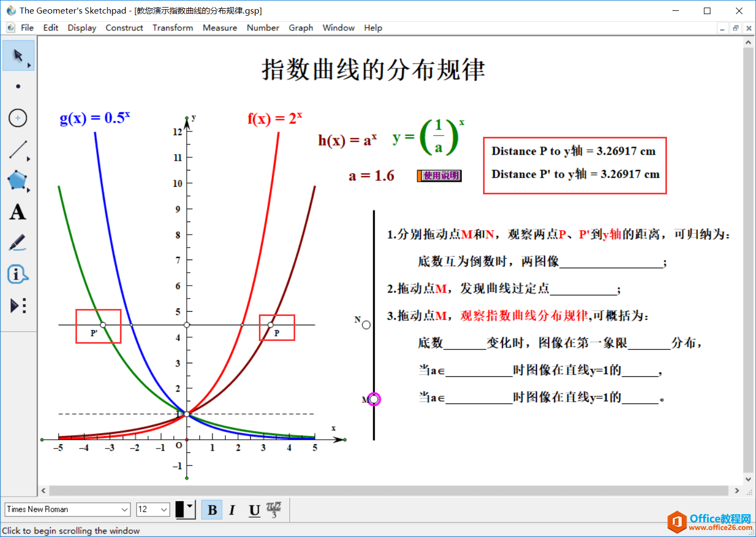756x537 pixels.
Task: Open the File menu
Action: tap(27, 28)
